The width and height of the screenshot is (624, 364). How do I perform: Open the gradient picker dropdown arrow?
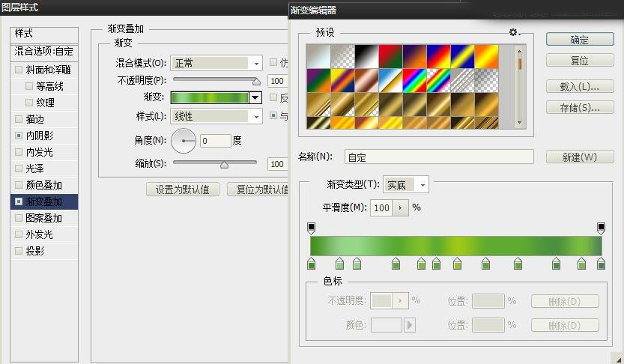(255, 97)
